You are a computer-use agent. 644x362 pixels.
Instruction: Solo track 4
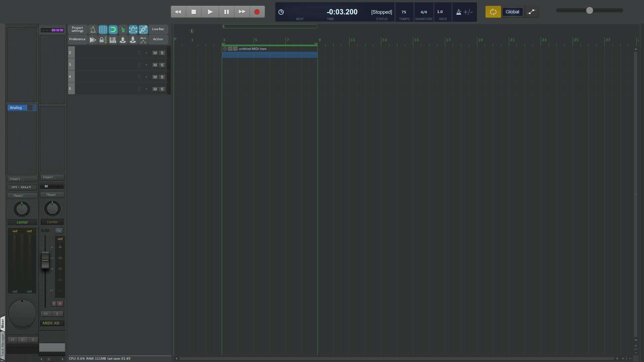162,77
